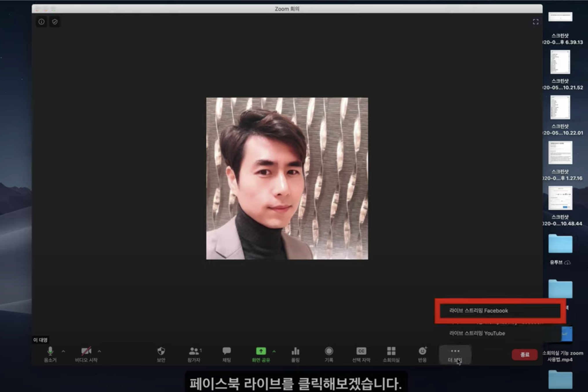Open Reactions (반응) menu
Screen dimensions: 588x392
[422, 354]
